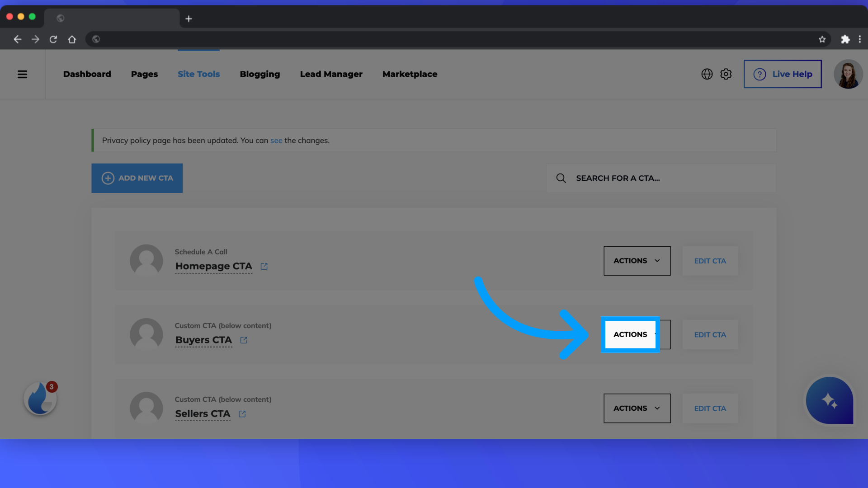Select the open browser tab

tap(112, 19)
